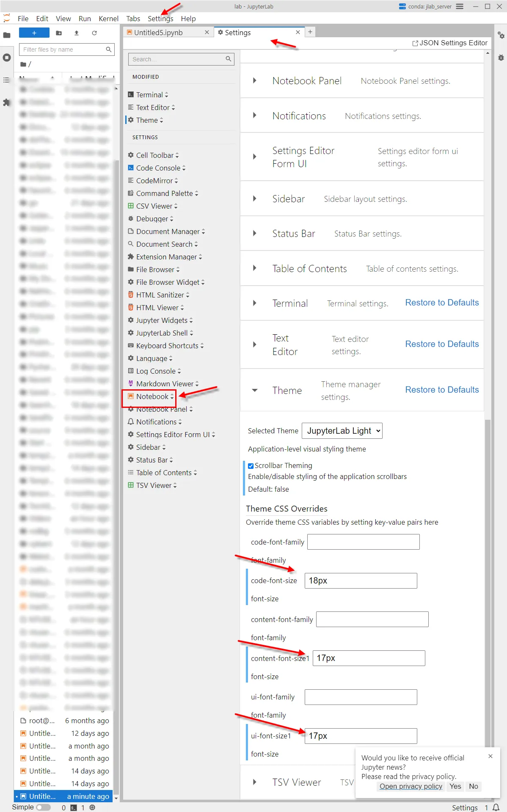Open the Edit menu
This screenshot has height=812, width=507.
(42, 19)
